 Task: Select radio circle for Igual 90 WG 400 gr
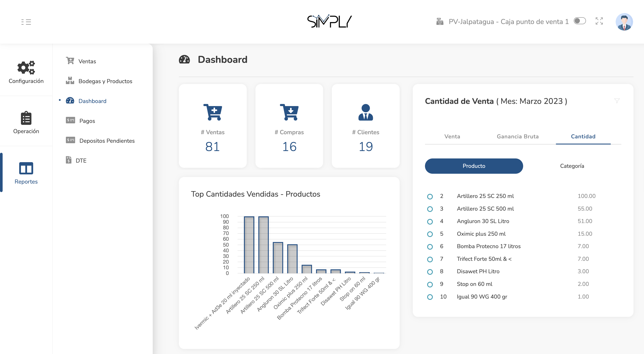[x=430, y=297]
